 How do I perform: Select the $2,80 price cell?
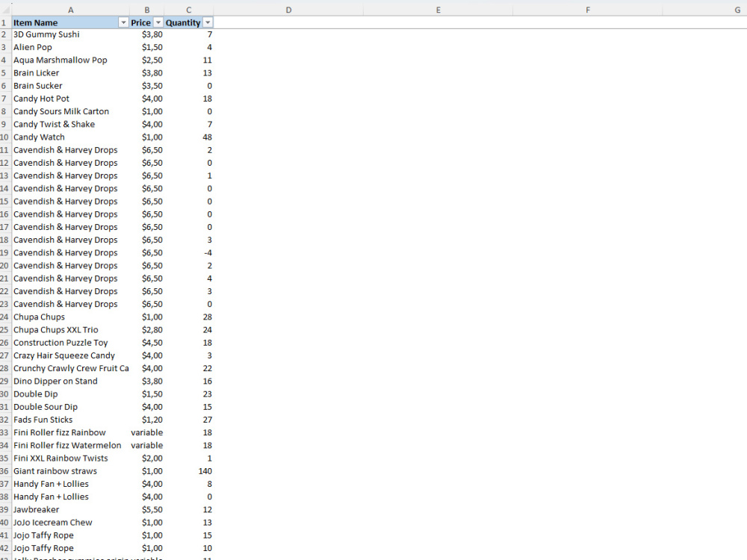146,330
